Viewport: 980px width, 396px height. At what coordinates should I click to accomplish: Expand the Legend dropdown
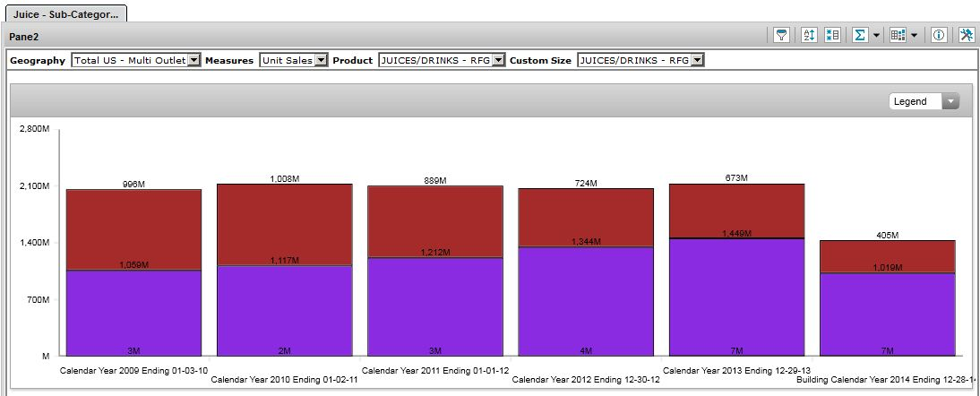coord(949,101)
